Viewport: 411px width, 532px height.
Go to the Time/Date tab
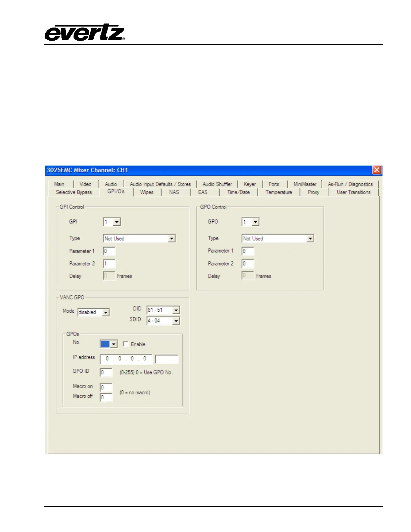click(x=238, y=192)
